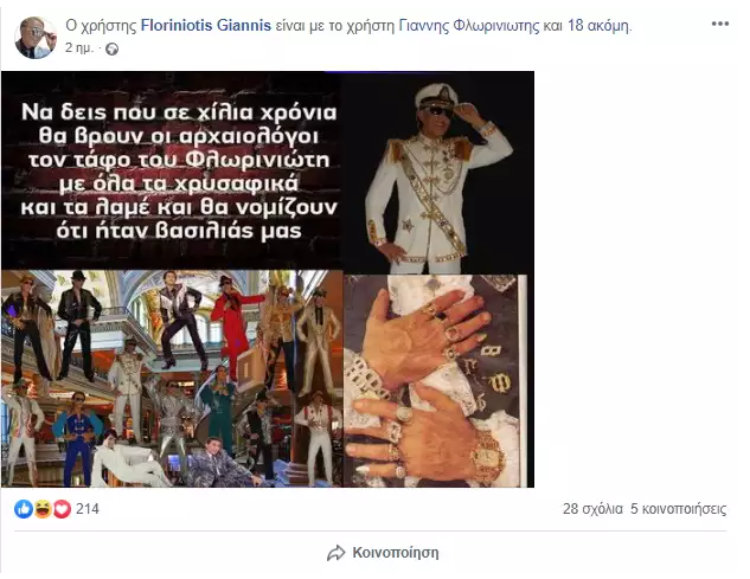Viewport: 750px width, 579px height.
Task: Click the Κοινοποίηση share button
Action: tap(383, 553)
